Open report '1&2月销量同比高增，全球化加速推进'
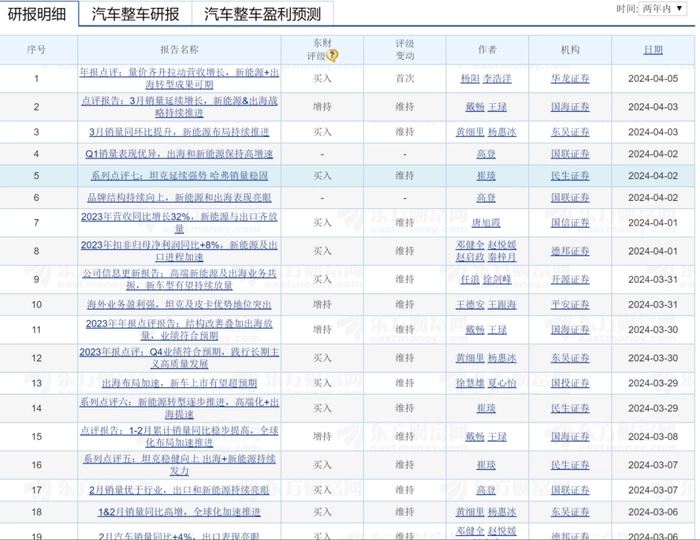 (x=179, y=511)
